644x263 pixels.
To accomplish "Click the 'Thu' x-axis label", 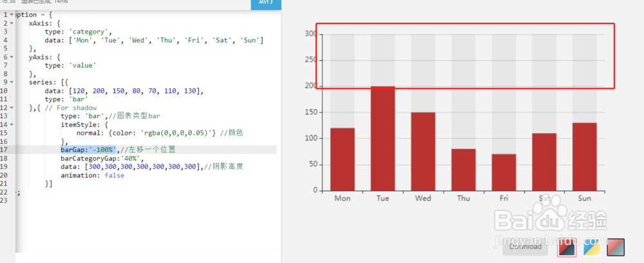I will tap(463, 199).
